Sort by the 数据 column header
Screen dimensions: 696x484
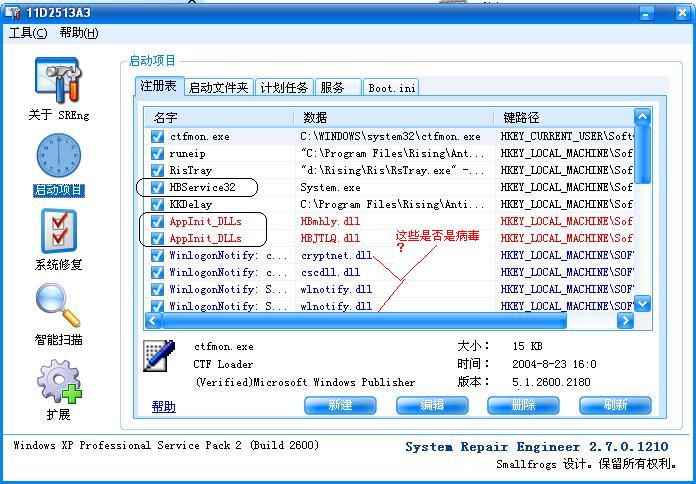(394, 118)
